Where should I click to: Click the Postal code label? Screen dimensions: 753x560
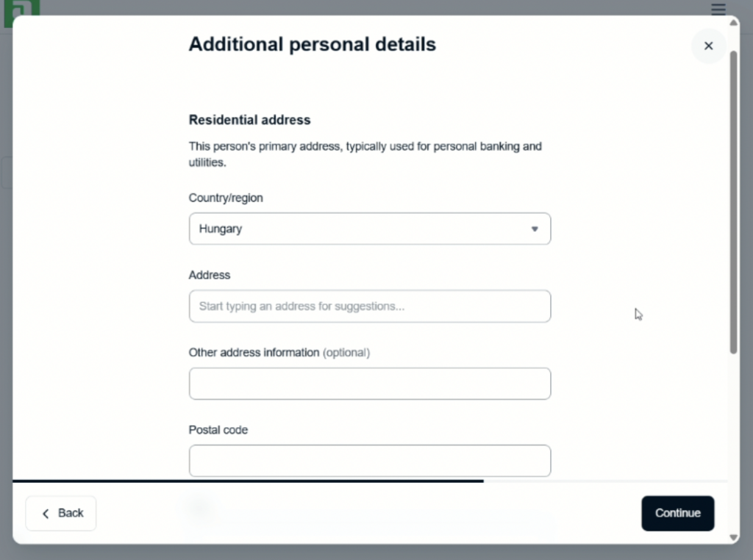218,430
